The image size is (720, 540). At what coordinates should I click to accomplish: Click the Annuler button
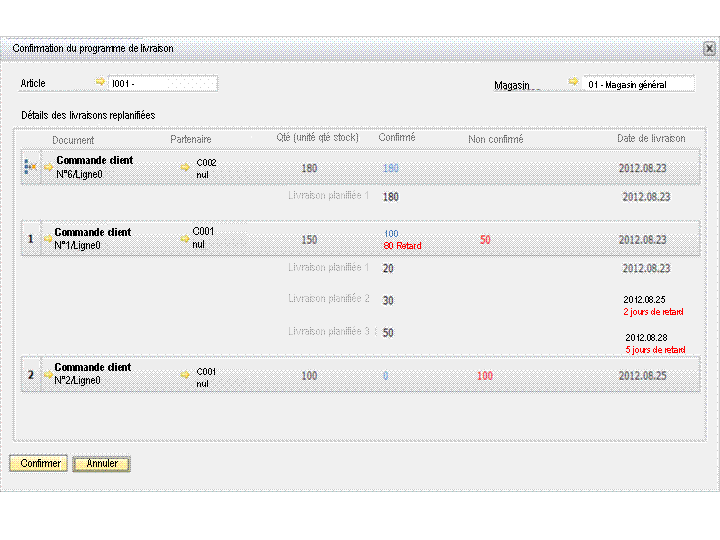point(102,463)
